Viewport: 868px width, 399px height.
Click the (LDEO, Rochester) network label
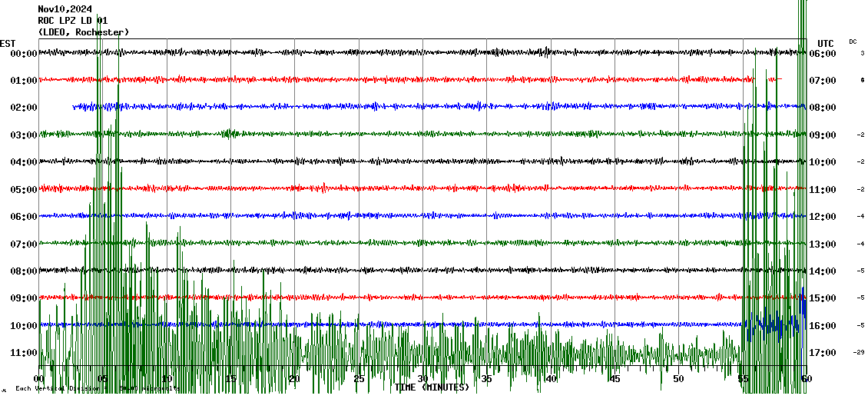pyautogui.click(x=84, y=32)
